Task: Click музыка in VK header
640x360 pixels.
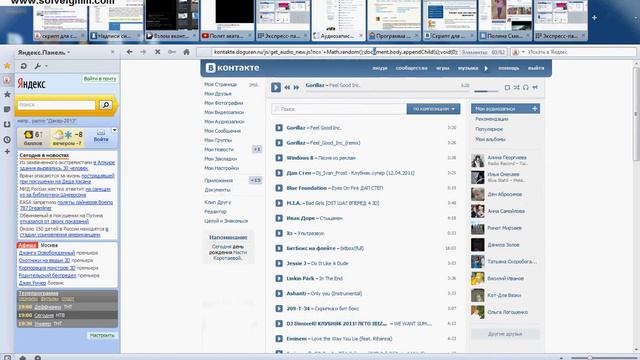Action: pyautogui.click(x=468, y=68)
